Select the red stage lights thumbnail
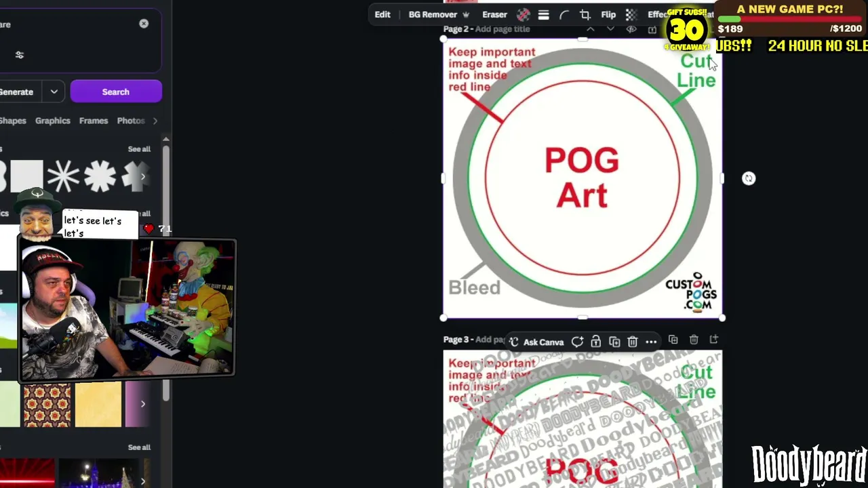Viewport: 868px width, 488px height. click(27, 473)
